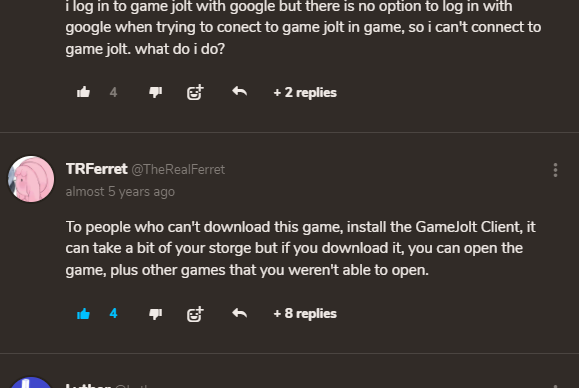The width and height of the screenshot is (579, 388).
Task: Remove like from TRFerret's comment
Action: (83, 313)
